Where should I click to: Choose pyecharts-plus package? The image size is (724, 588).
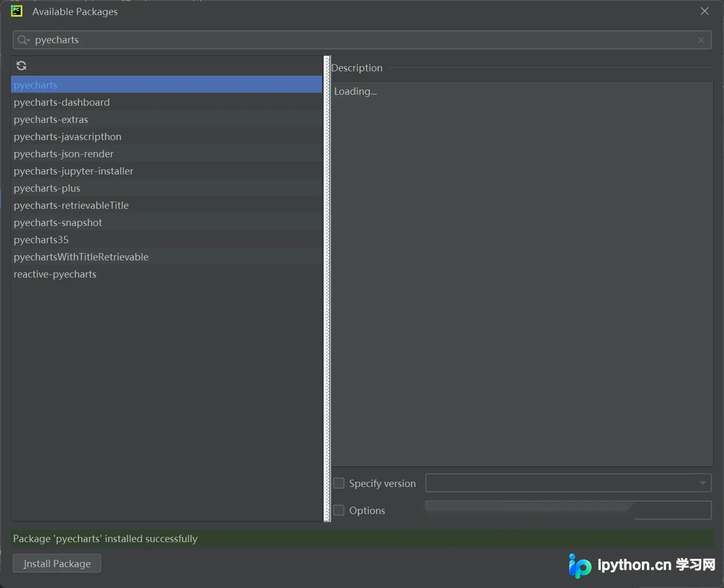click(x=167, y=188)
